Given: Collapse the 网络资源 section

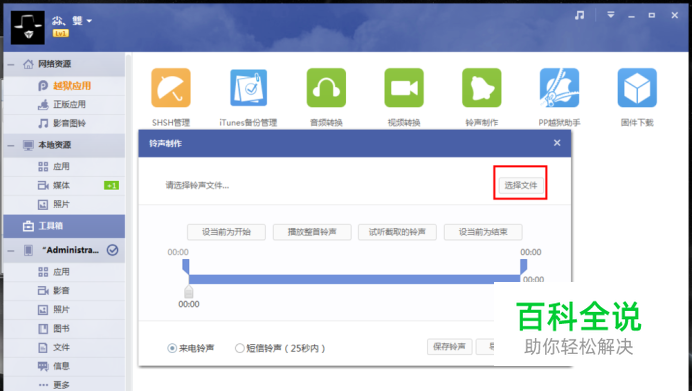Looking at the screenshot, I should point(11,64).
